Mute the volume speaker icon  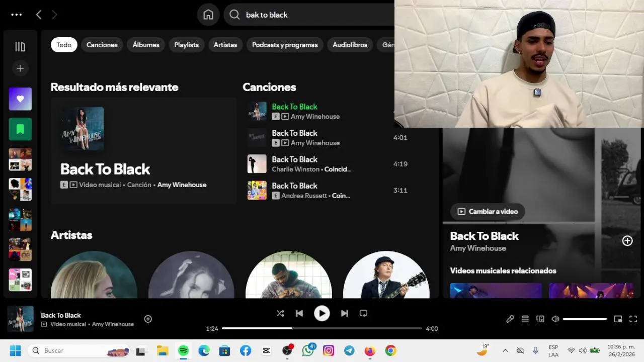pyautogui.click(x=555, y=319)
